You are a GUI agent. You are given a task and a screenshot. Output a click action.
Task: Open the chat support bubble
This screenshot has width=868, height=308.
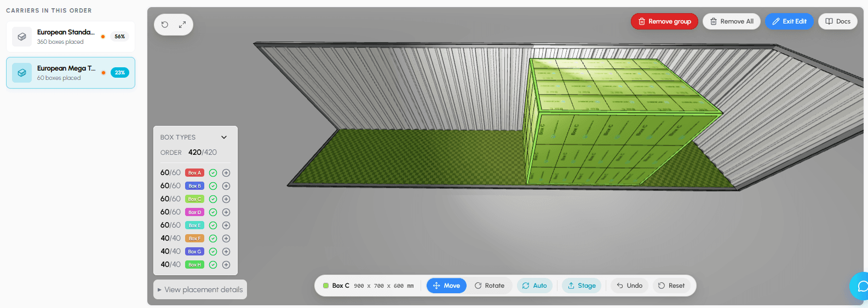860,286
